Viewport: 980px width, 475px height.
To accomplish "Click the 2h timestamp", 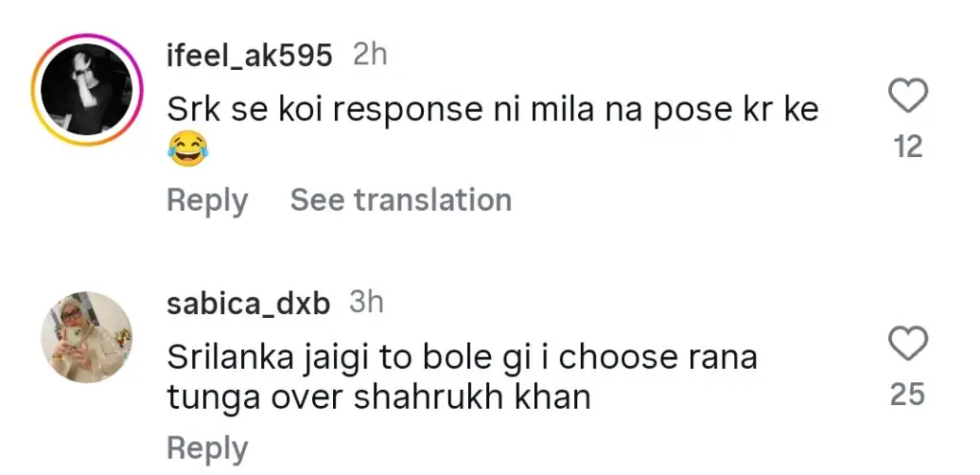I will point(369,56).
